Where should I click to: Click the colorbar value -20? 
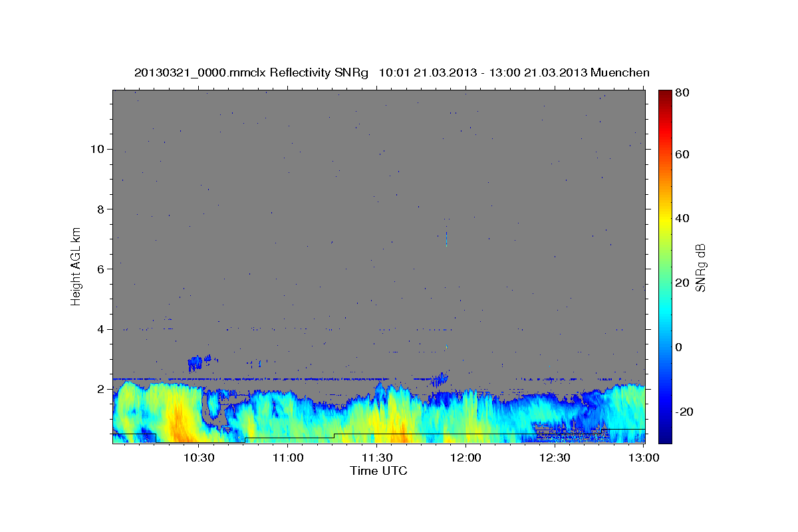tap(684, 412)
